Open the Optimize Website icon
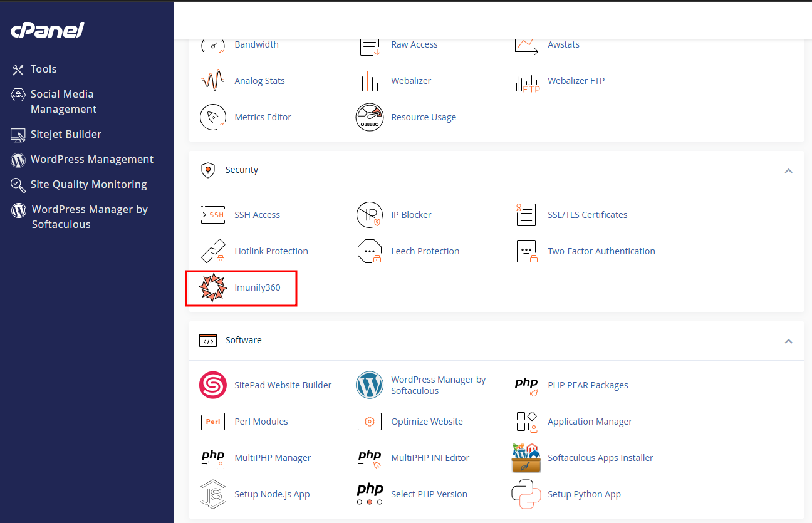Screen dimensions: 812x523 point(369,422)
